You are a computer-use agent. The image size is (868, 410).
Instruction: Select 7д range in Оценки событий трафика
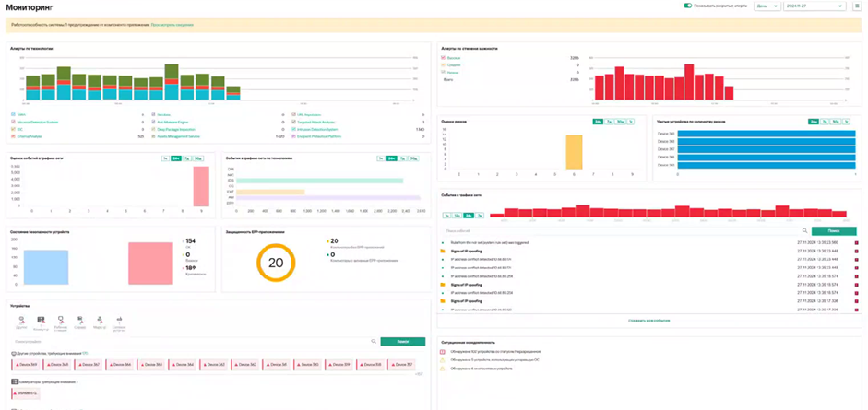pyautogui.click(x=189, y=158)
